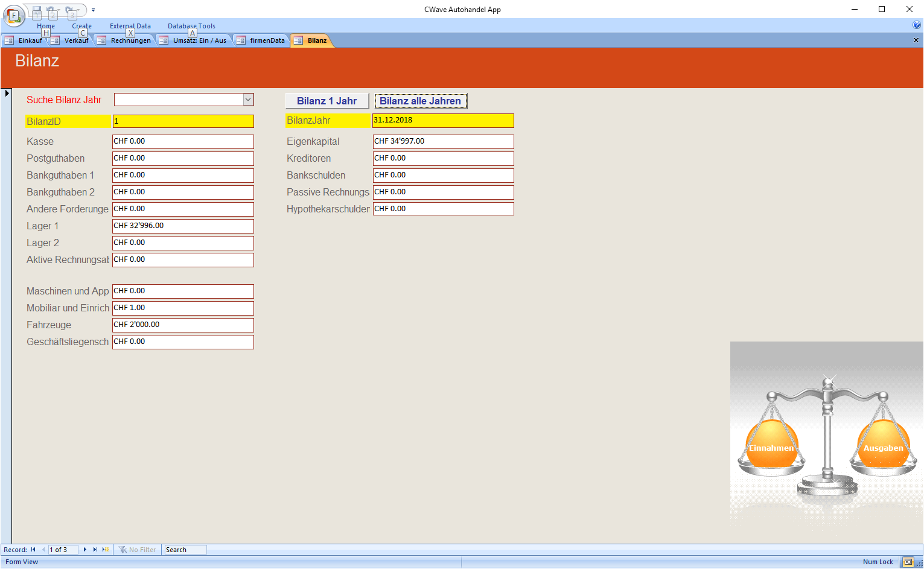Image resolution: width=924 pixels, height=569 pixels.
Task: Create a new blank record
Action: (106, 550)
